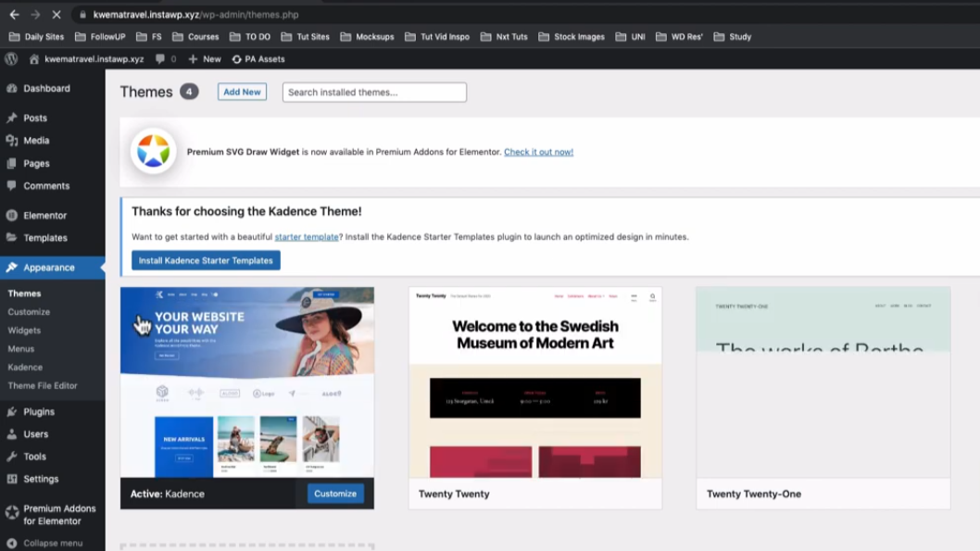980x551 pixels.
Task: Click Customize on the active Kadence theme
Action: [x=335, y=494]
